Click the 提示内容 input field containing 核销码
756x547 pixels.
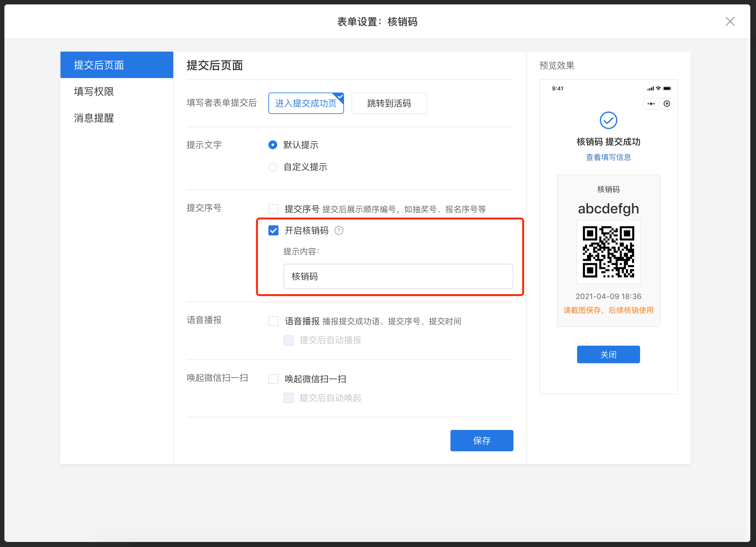398,276
